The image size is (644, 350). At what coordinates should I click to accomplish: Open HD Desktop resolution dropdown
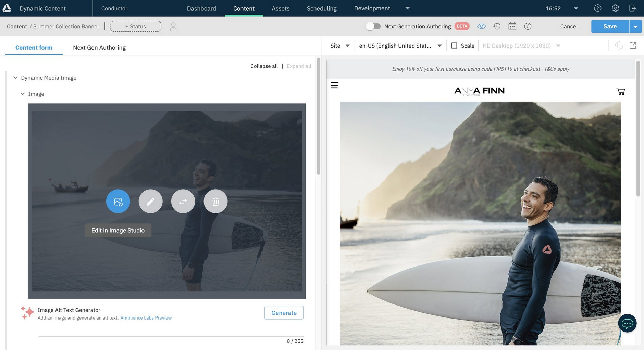click(x=521, y=46)
